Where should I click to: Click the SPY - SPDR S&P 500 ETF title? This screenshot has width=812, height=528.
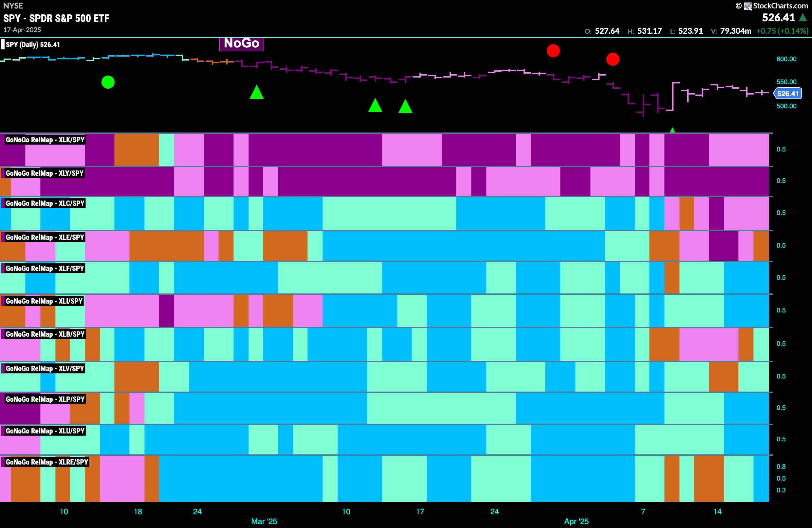click(56, 18)
